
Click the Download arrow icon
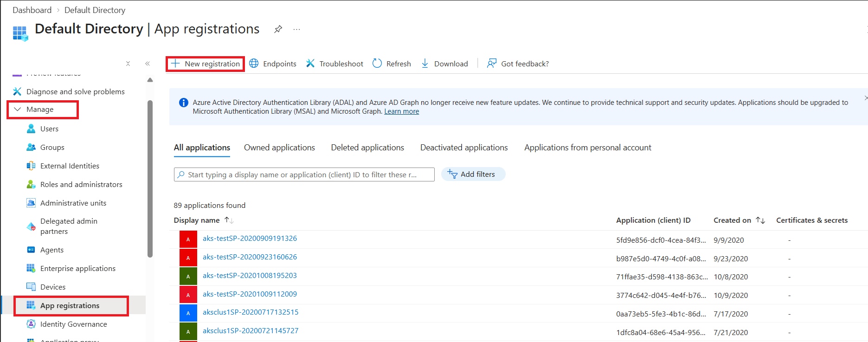click(425, 64)
